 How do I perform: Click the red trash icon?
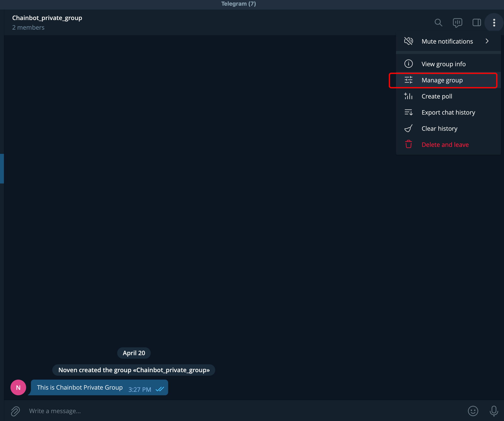(408, 144)
